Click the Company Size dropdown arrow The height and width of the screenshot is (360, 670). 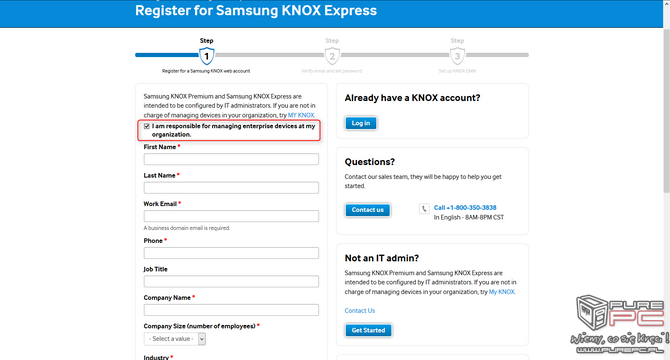[x=202, y=339]
